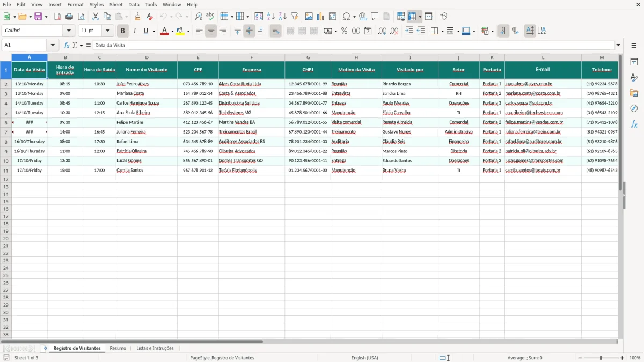This screenshot has height=362, width=644.
Task: Enable Align Left
Action: coord(199,31)
